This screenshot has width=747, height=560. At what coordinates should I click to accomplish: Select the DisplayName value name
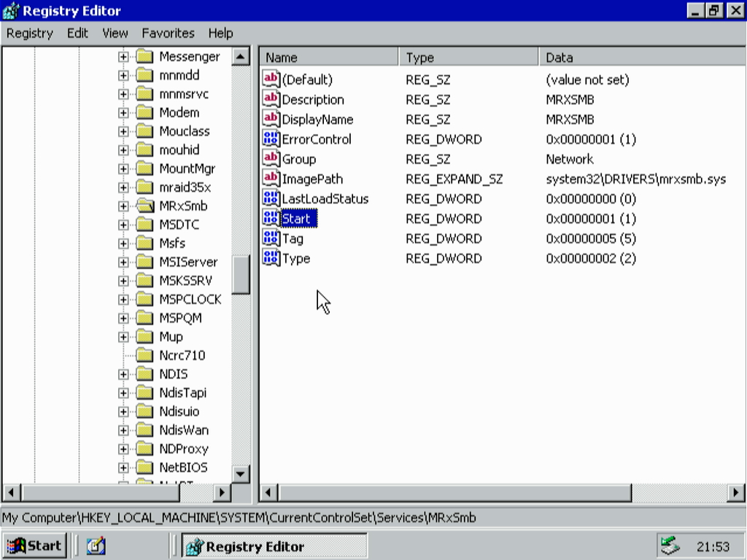coord(318,120)
